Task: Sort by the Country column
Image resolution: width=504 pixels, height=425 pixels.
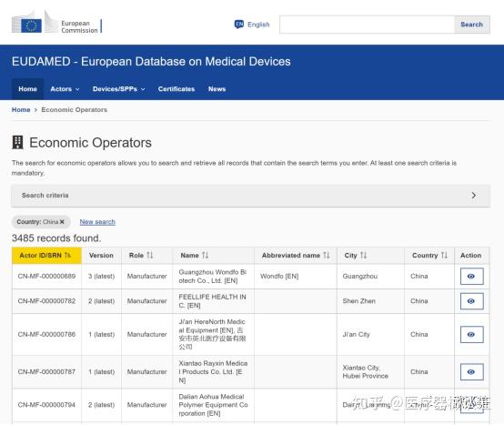Action: tap(429, 255)
